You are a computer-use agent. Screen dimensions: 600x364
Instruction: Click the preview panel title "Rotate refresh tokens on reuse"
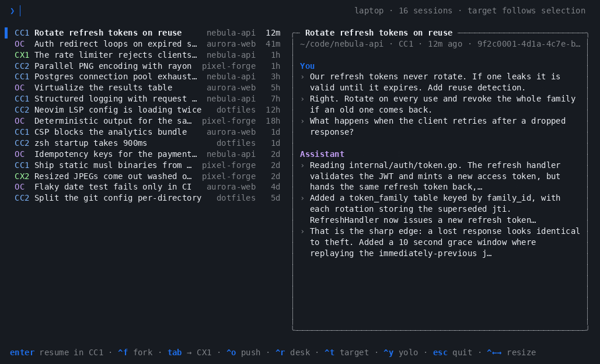pyautogui.click(x=379, y=33)
